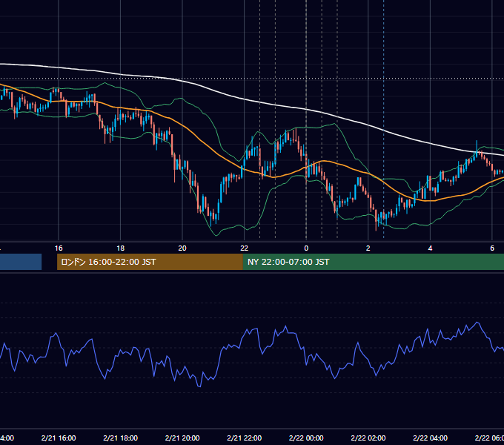This screenshot has height=445, width=504.
Task: Click the 2/21 22:00 date label
Action: point(245,438)
